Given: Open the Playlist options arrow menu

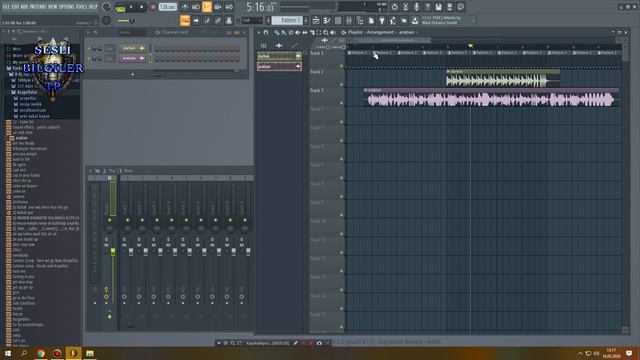Looking at the screenshot, I should point(259,32).
